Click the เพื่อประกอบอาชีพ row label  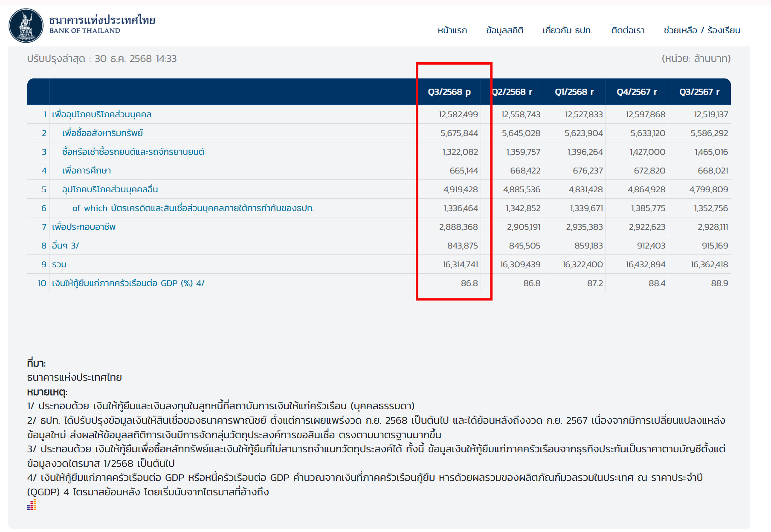tap(84, 227)
